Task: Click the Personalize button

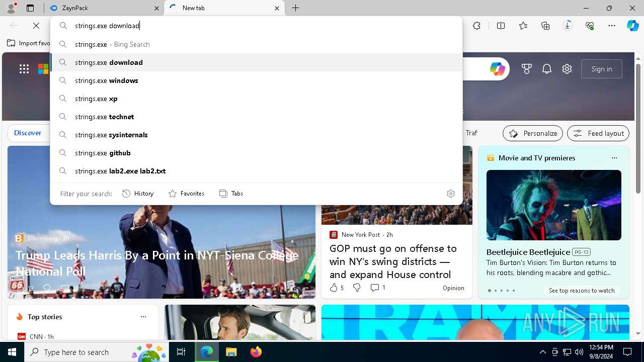Action: coord(533,133)
